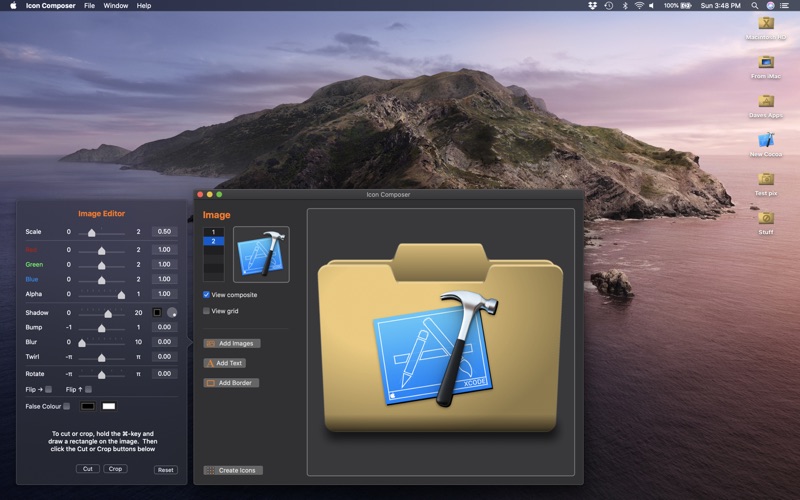Open the Bluetooth status icon

pyautogui.click(x=624, y=6)
